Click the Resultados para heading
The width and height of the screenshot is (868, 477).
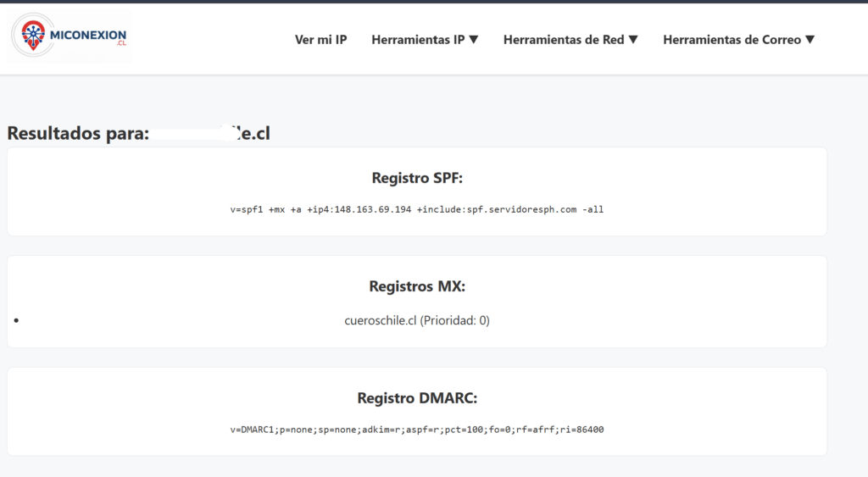[x=78, y=133]
